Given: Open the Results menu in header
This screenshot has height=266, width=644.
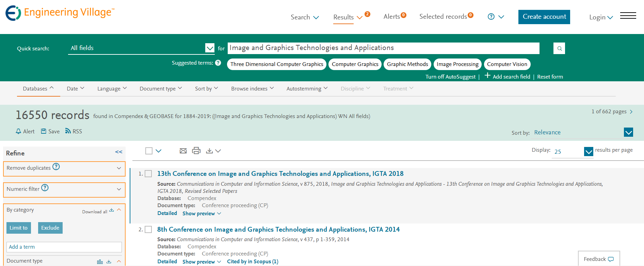Looking at the screenshot, I should pyautogui.click(x=348, y=17).
